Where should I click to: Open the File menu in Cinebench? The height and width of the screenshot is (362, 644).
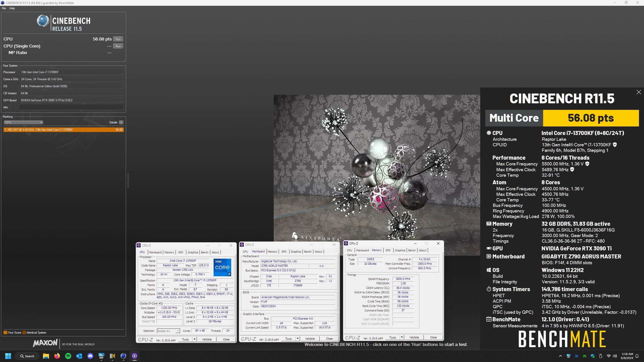tap(4, 8)
